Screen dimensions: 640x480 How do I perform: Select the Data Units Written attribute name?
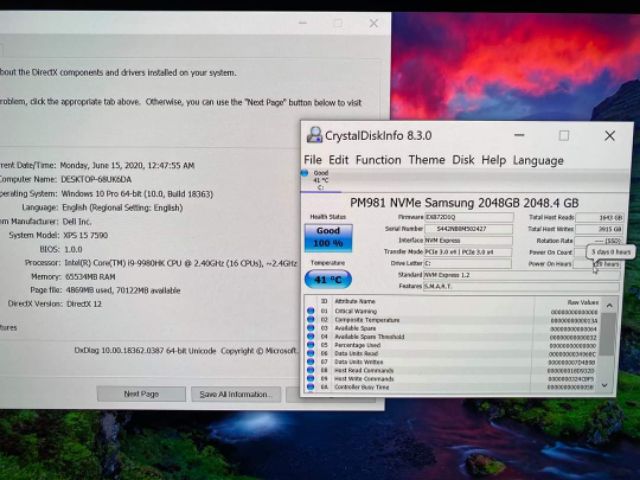[359, 362]
